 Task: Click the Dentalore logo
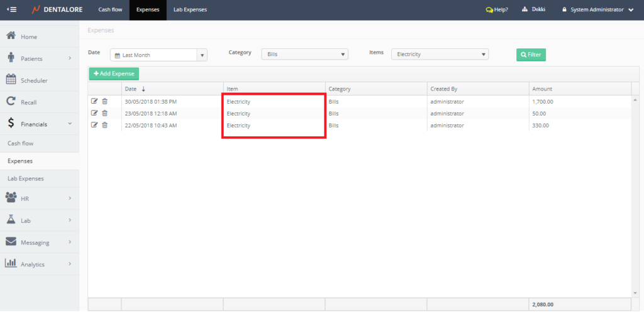[58, 10]
